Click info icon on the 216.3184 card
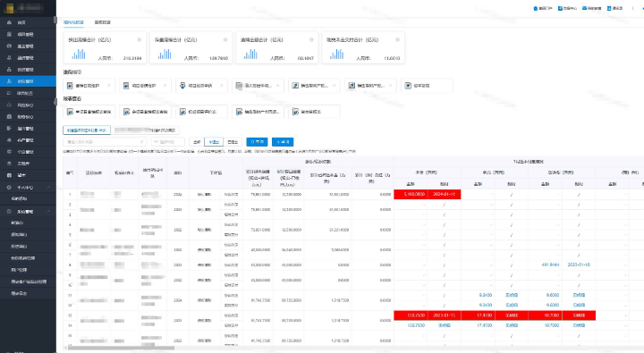This screenshot has height=353, width=644. (140, 40)
